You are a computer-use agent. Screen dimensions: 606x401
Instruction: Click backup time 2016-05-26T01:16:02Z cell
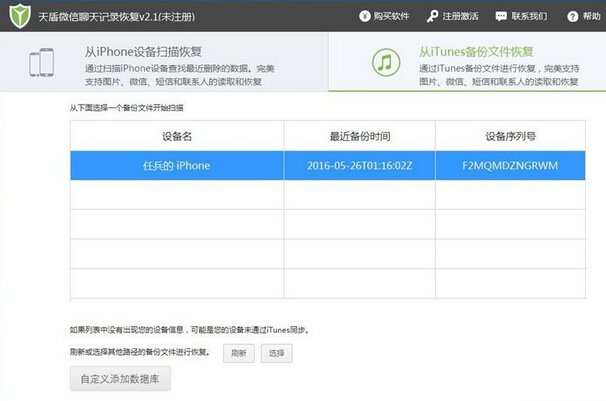point(359,165)
